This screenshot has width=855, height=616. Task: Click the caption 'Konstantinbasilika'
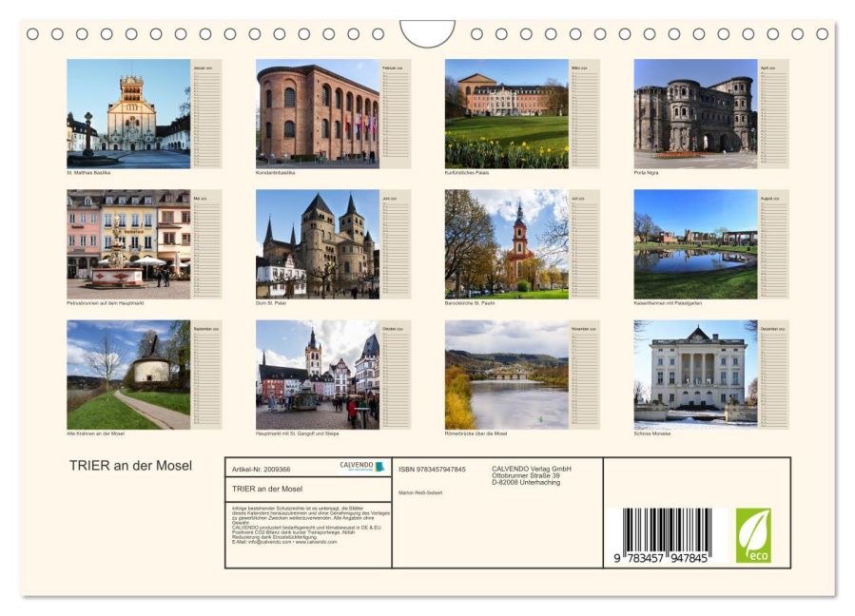[x=276, y=172]
